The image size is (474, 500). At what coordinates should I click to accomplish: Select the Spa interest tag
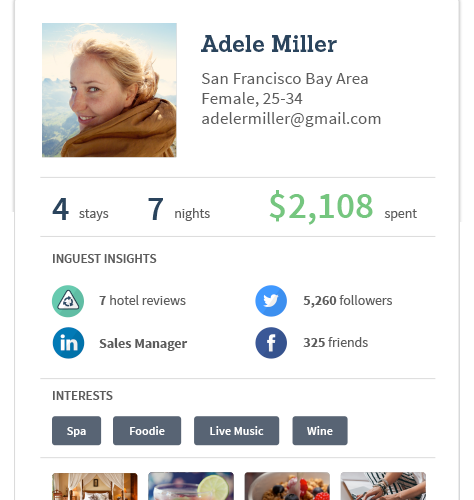[x=76, y=431]
